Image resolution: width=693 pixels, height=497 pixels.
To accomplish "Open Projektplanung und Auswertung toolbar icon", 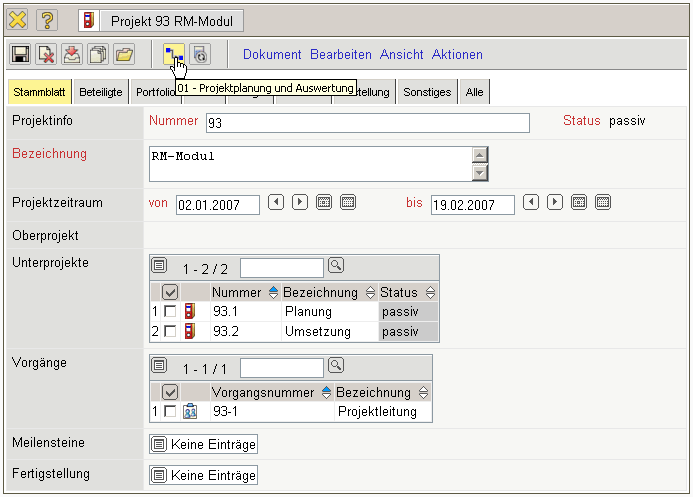I will point(173,54).
